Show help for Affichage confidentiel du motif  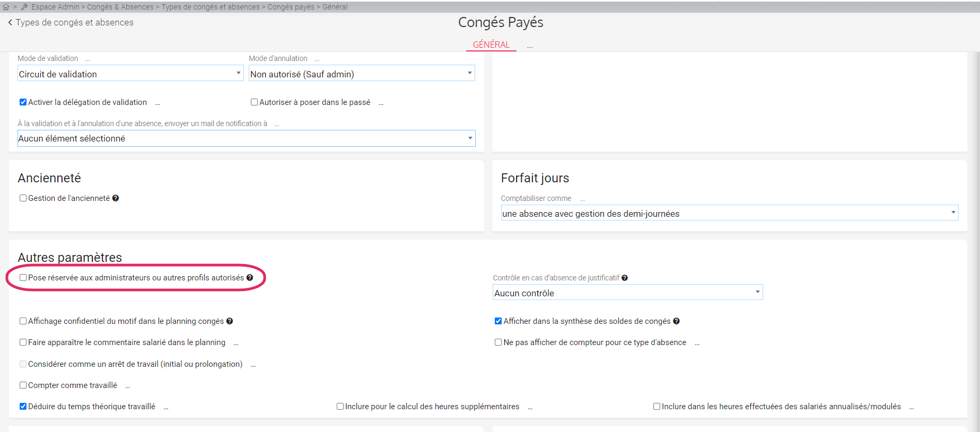coord(230,321)
